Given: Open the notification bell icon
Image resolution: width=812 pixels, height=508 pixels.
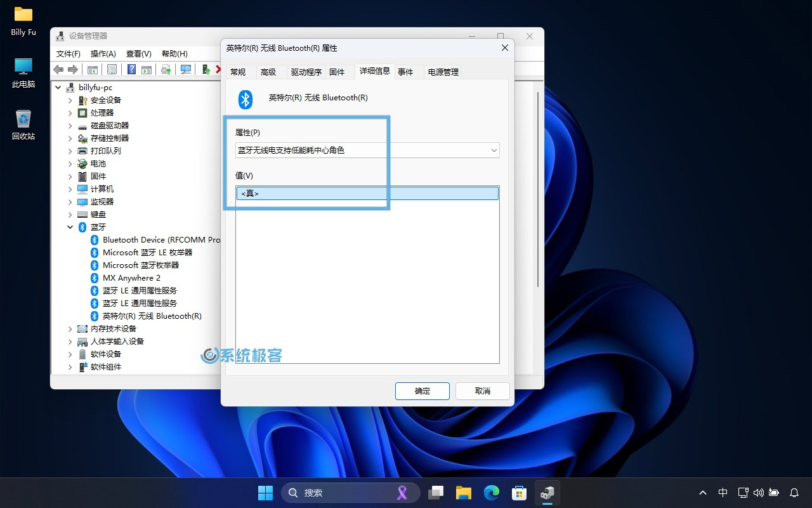Looking at the screenshot, I should tap(794, 493).
